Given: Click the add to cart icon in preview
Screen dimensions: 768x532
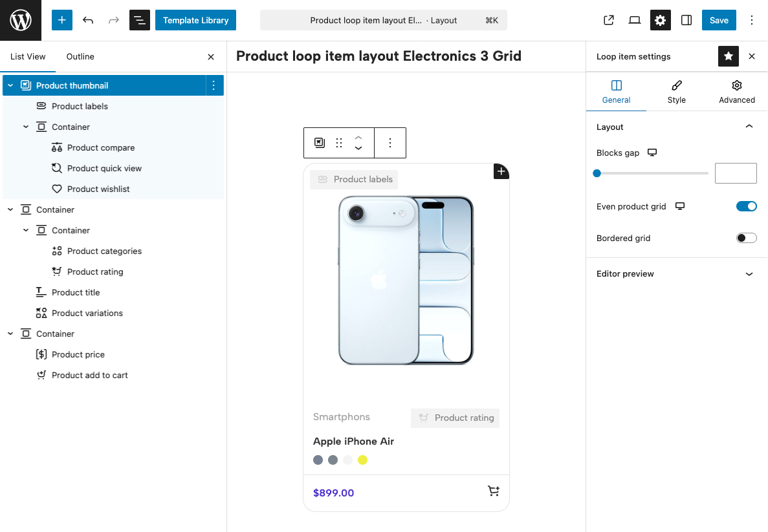Looking at the screenshot, I should tap(494, 492).
